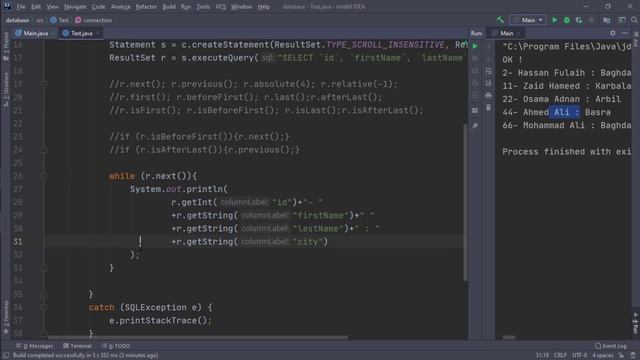The image size is (640, 360).
Task: Click scroll to end icon in Run panel
Action: [x=489, y=83]
